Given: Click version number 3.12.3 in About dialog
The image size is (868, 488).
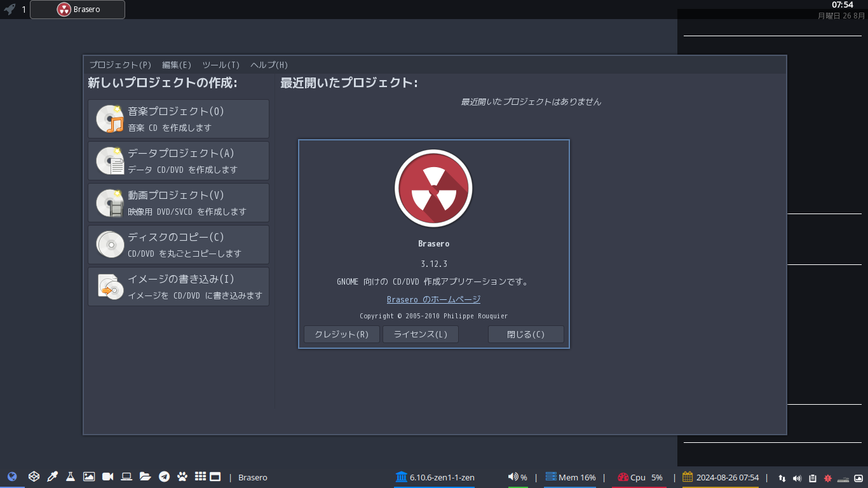Looking at the screenshot, I should pos(434,264).
